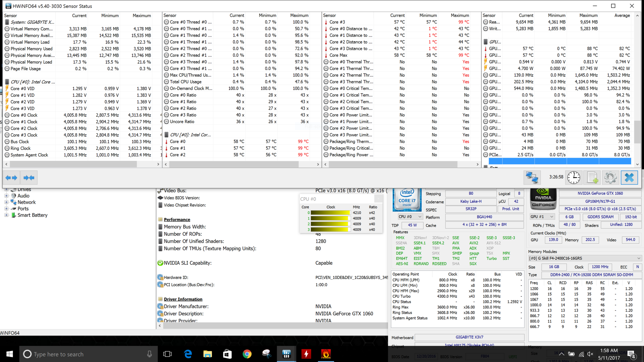The width and height of the screenshot is (644, 362).
Task: Click the Driver Information section heading
Action: pyautogui.click(x=183, y=299)
